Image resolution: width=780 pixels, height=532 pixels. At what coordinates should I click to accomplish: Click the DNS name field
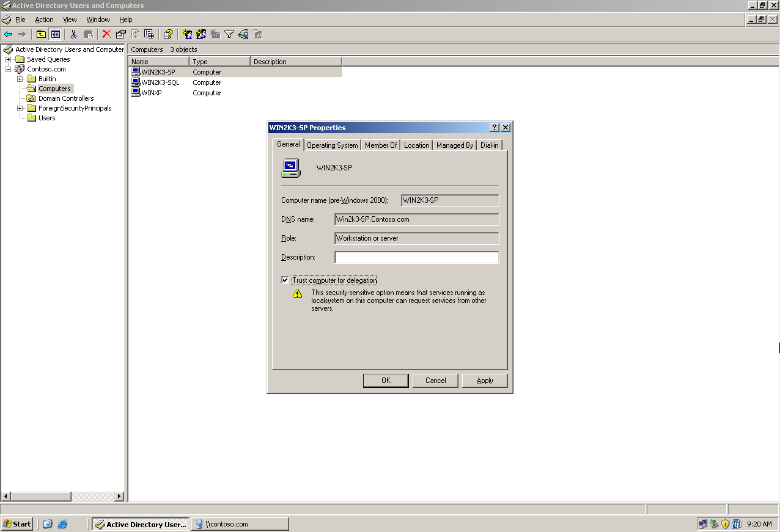[417, 219]
